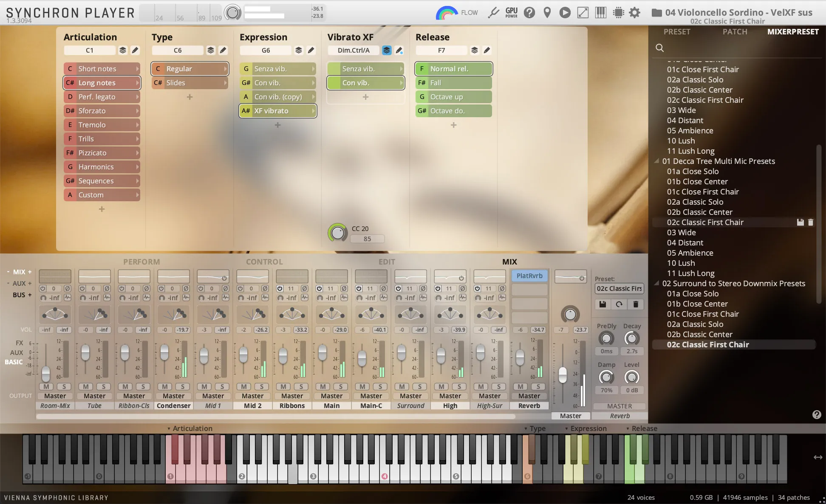Select the FX mixer view
The width and height of the screenshot is (826, 504).
pos(19,343)
